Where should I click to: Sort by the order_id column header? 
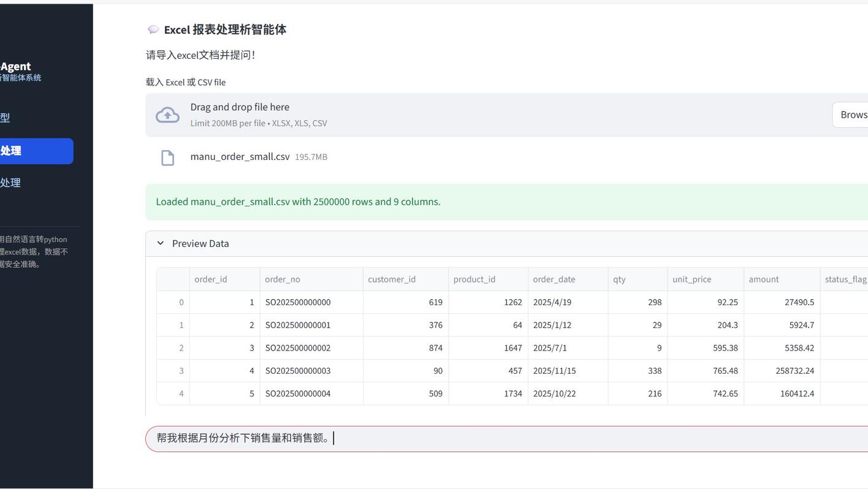point(224,279)
